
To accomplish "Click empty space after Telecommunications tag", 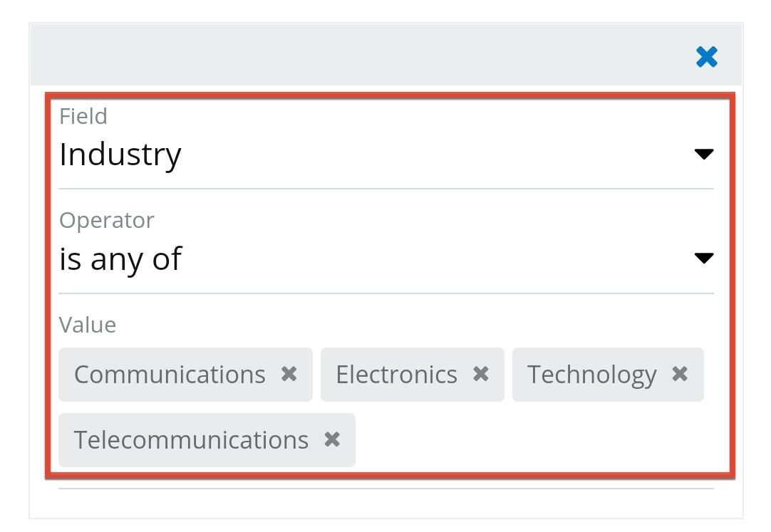I will (534, 440).
